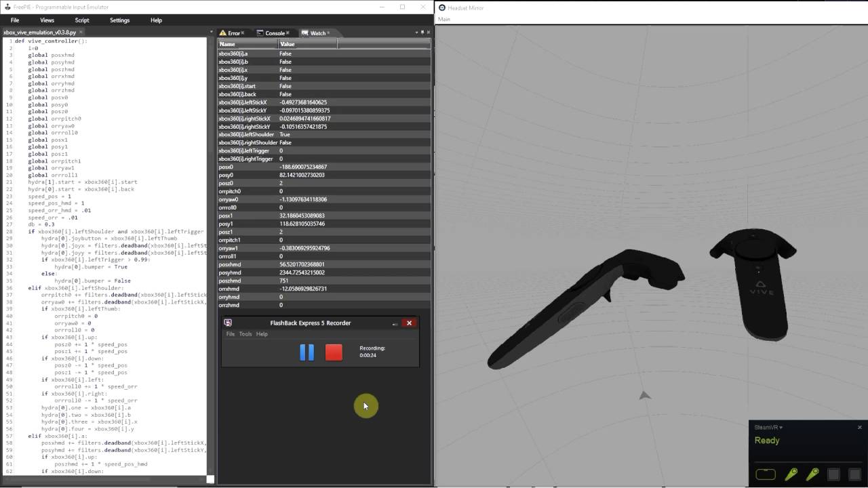The height and width of the screenshot is (488, 868).
Task: Click the Value column header
Action: point(308,44)
